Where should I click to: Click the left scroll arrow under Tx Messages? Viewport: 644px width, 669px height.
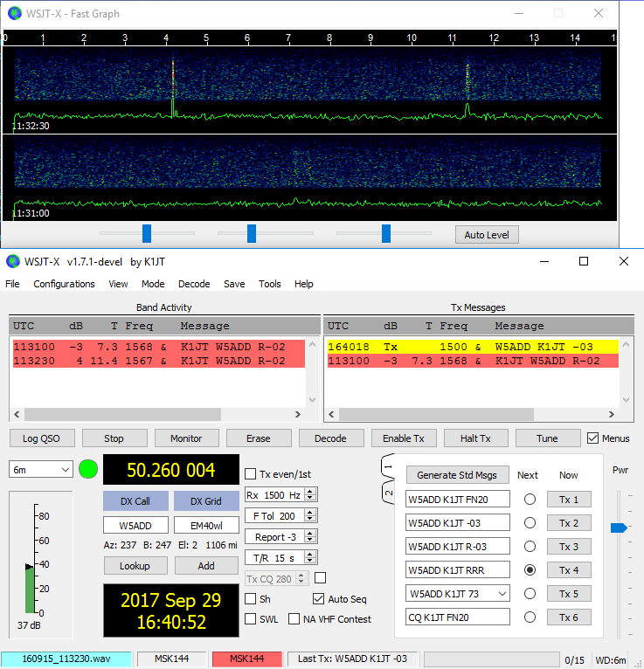coord(329,415)
